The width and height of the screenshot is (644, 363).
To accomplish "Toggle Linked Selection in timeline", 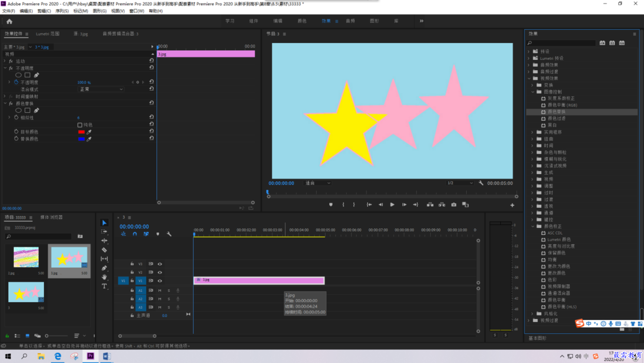I will tap(146, 234).
